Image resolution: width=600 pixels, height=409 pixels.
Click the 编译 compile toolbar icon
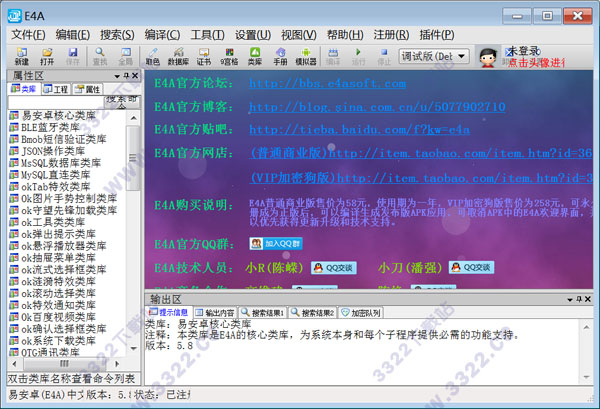click(x=333, y=56)
